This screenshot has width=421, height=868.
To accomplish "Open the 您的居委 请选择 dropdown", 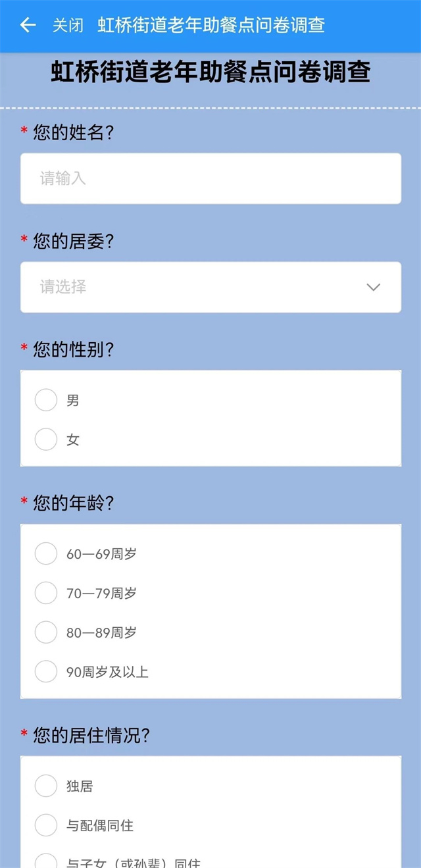I will pyautogui.click(x=210, y=287).
